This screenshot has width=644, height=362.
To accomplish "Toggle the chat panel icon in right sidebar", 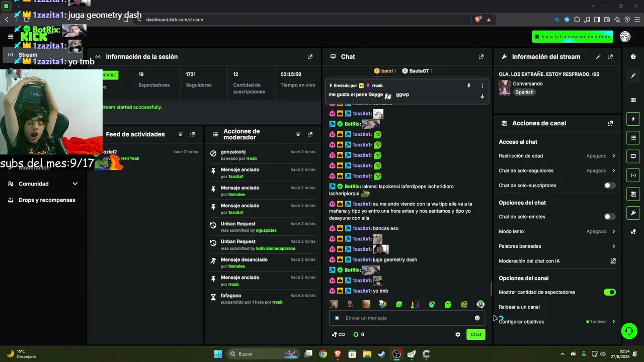I will pyautogui.click(x=633, y=156).
